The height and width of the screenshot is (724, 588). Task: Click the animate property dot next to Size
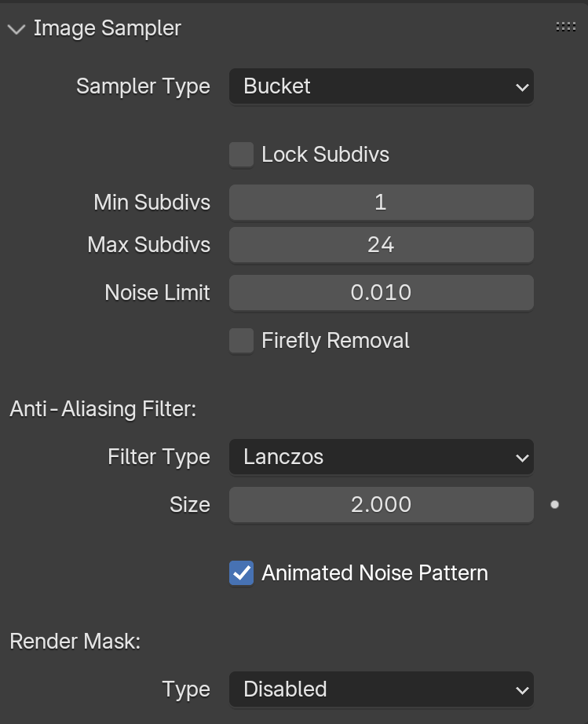tap(555, 505)
